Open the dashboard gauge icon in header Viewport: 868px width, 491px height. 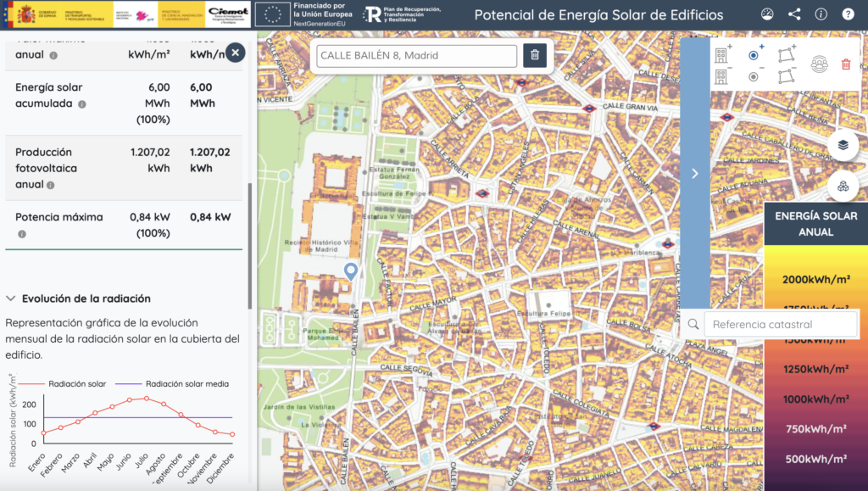767,14
